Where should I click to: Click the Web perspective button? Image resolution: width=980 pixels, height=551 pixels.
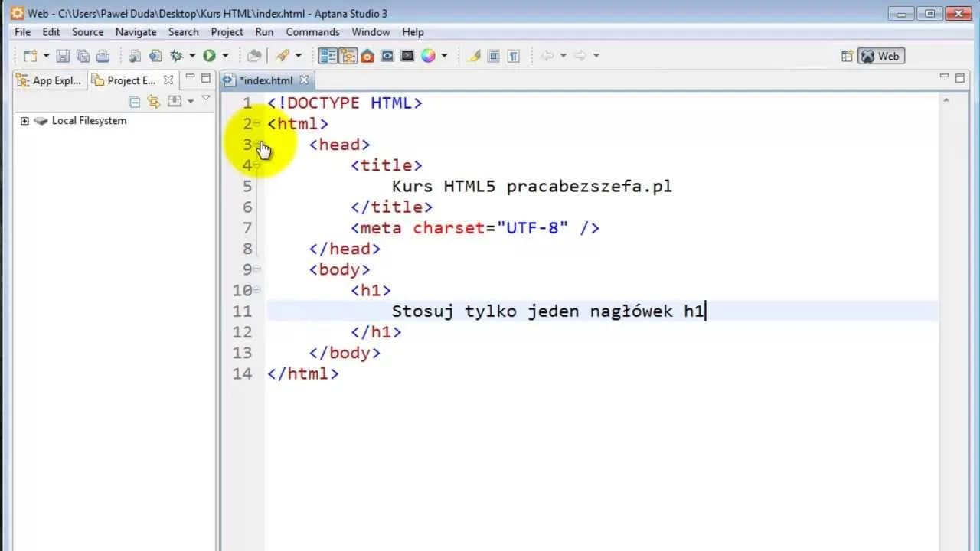(880, 55)
